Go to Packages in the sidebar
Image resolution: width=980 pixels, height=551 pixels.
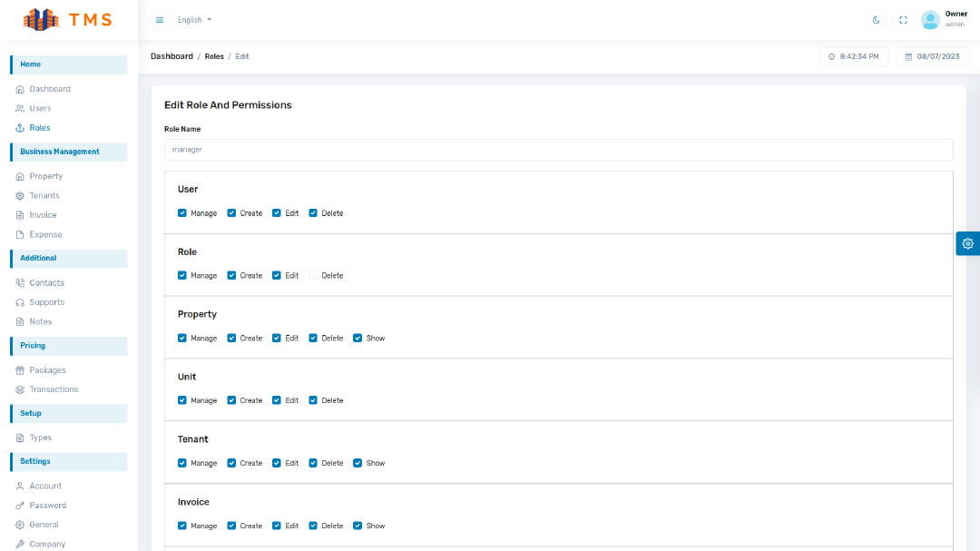tap(47, 370)
